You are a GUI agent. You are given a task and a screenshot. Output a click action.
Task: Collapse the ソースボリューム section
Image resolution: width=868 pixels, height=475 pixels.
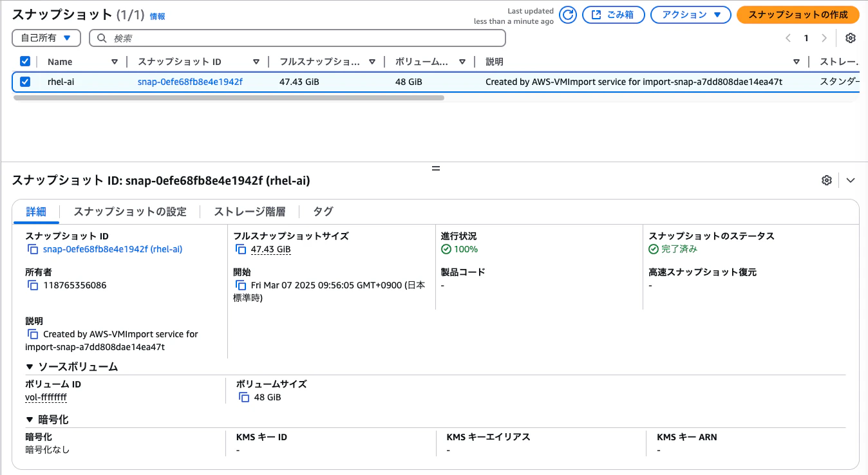click(x=30, y=367)
